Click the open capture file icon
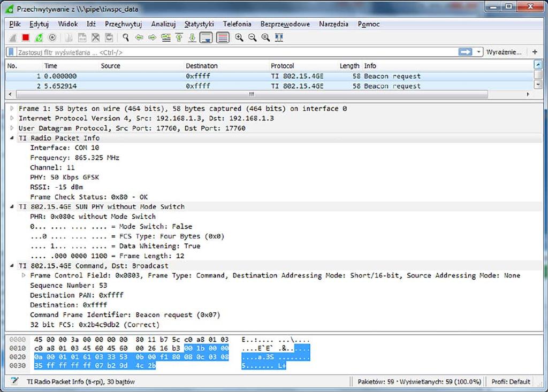The height and width of the screenshot is (392, 548). pyautogui.click(x=69, y=38)
